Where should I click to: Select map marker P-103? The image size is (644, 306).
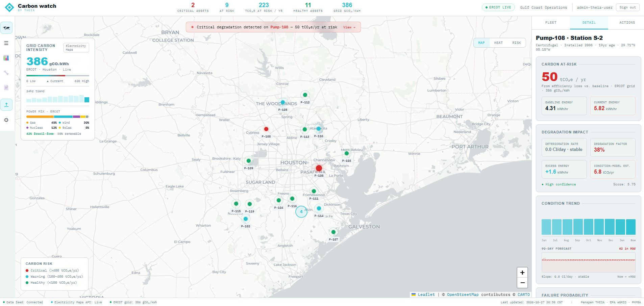tap(347, 153)
